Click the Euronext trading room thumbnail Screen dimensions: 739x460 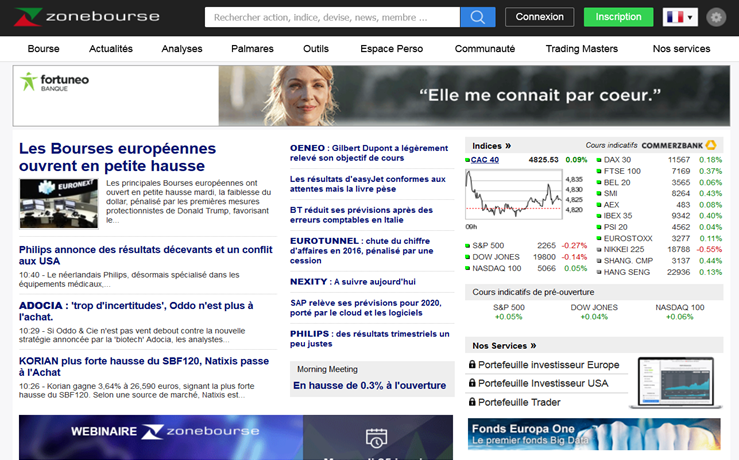coord(59,204)
